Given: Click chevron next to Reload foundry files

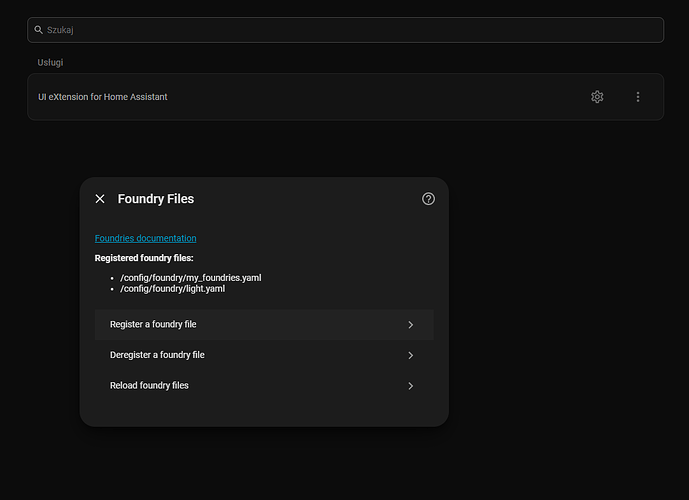Looking at the screenshot, I should (410, 386).
